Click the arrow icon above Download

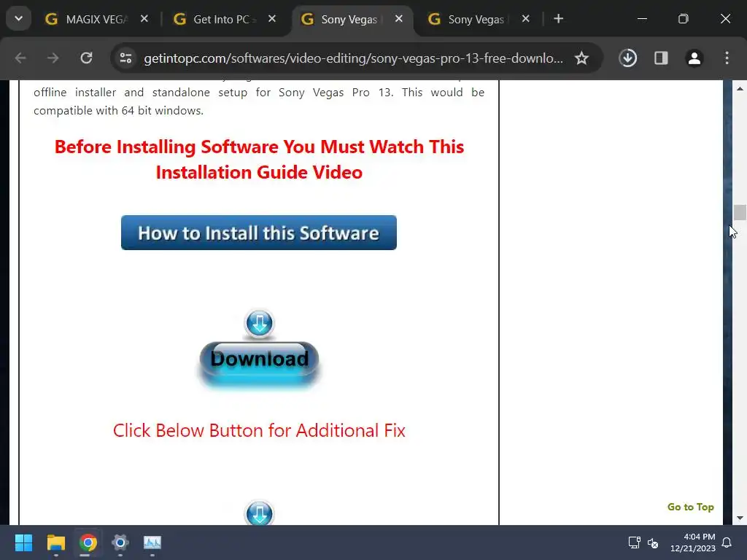259,324
